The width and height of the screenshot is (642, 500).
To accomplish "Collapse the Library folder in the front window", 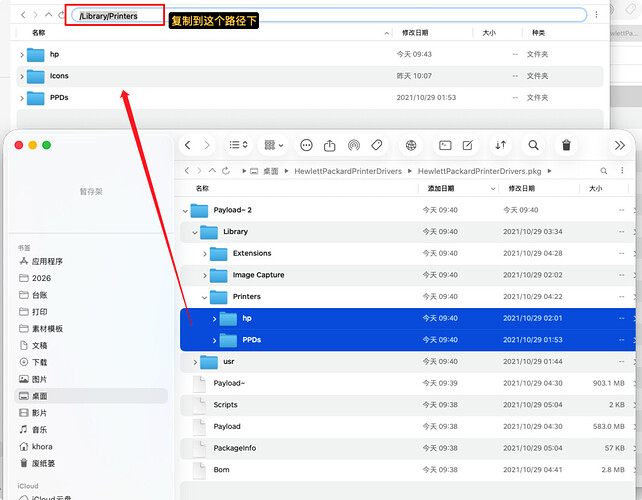I will (x=195, y=233).
